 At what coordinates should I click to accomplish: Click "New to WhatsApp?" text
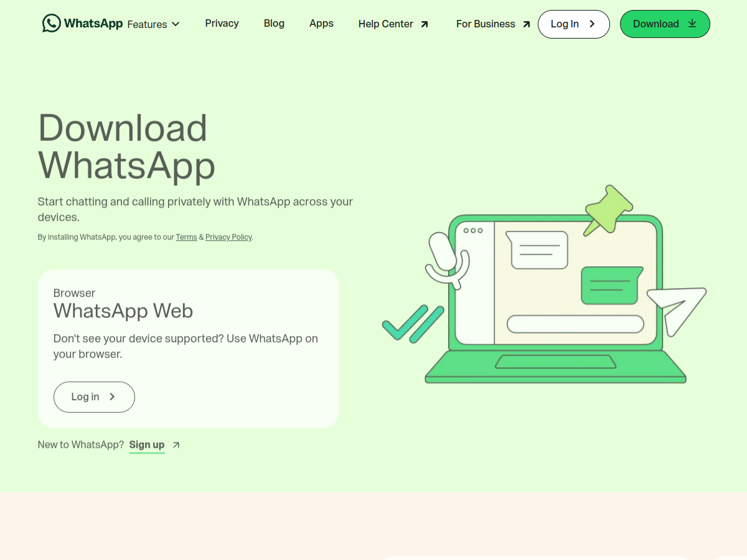[x=81, y=445]
